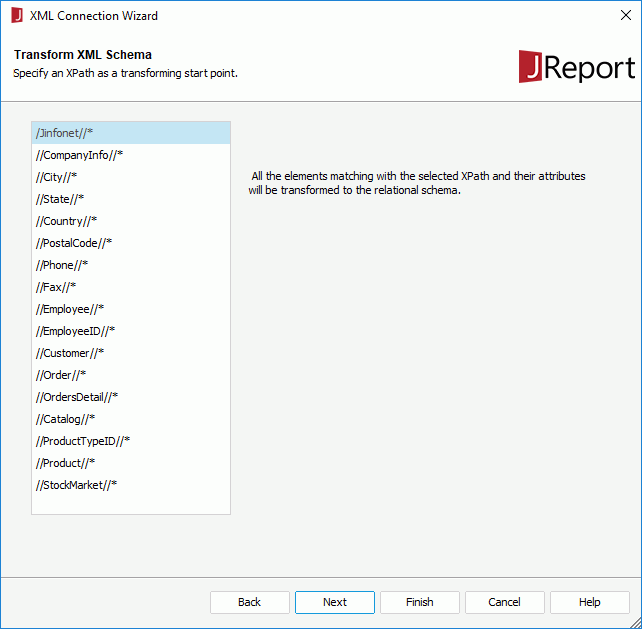Select //Phone//* as start point
Viewport: 642px width, 629px height.
[131, 265]
